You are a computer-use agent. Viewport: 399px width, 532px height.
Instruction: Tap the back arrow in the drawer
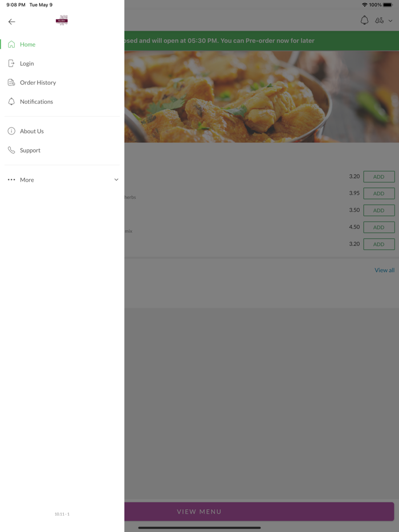tap(11, 22)
